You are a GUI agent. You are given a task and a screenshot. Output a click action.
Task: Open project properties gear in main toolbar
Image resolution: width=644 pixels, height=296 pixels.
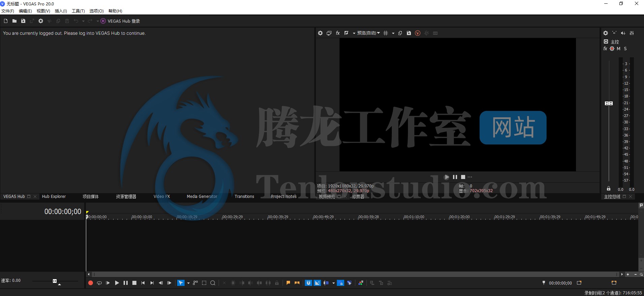click(41, 21)
